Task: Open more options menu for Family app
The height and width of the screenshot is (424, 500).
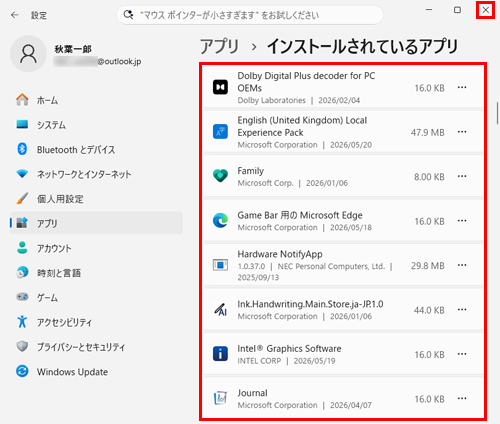Action: click(x=462, y=176)
